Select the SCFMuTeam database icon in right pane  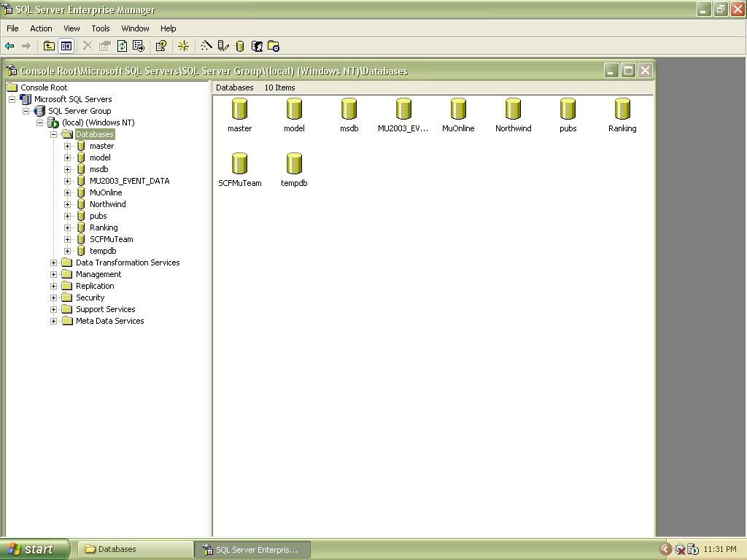(x=239, y=164)
